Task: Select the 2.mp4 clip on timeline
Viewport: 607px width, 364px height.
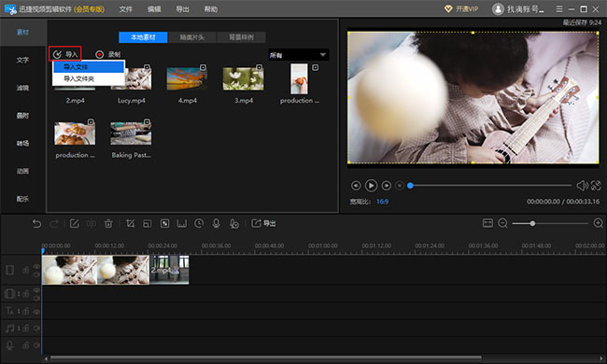Action: 170,270
